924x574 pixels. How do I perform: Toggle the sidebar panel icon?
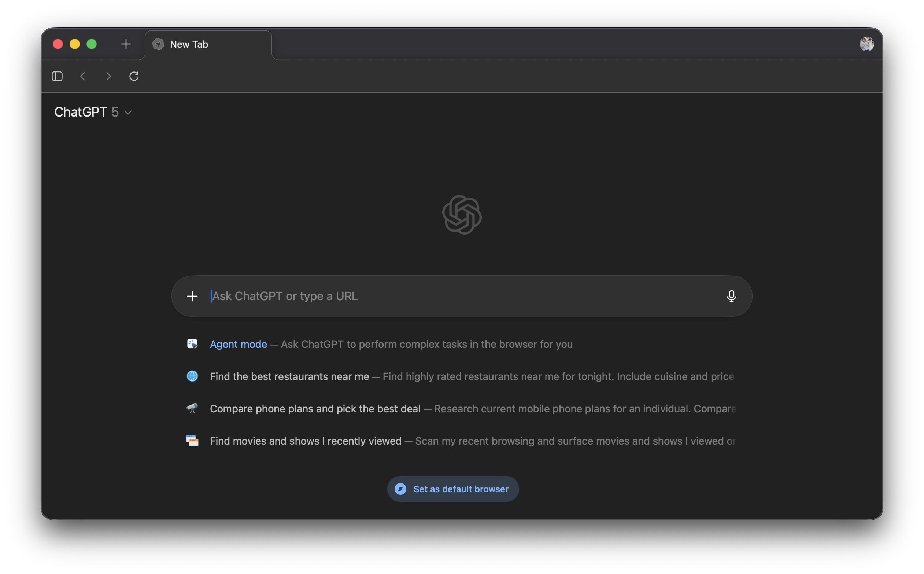pyautogui.click(x=57, y=76)
